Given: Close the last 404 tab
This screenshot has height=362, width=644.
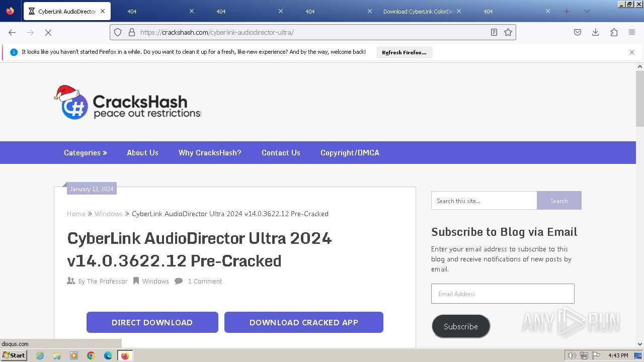Looking at the screenshot, I should click(x=548, y=11).
